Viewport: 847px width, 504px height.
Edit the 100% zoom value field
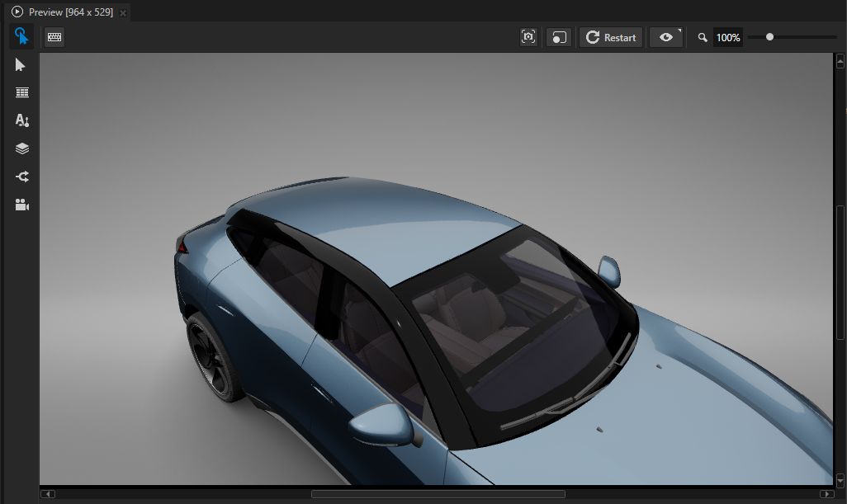(x=727, y=37)
